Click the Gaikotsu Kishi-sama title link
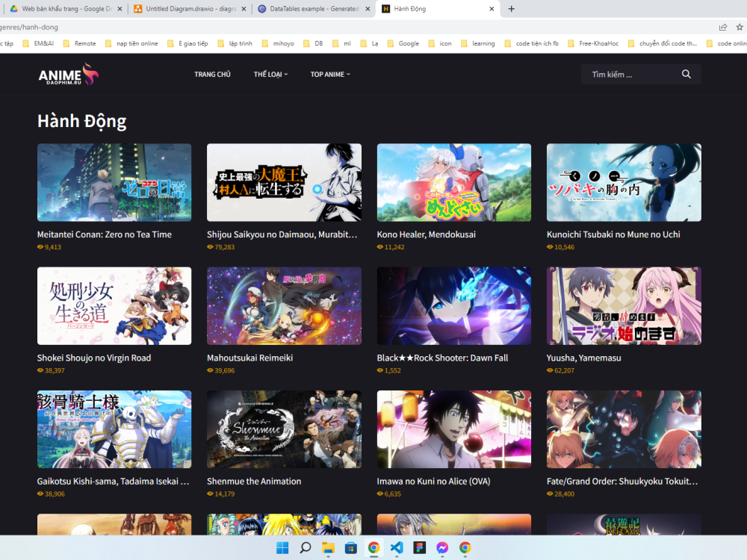Screen dimensions: 747x560 pos(114,481)
